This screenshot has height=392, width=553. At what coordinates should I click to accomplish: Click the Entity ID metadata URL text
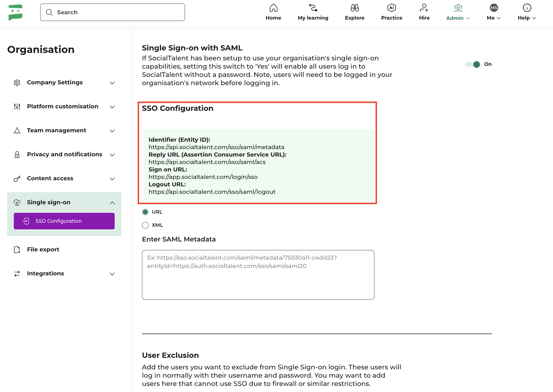(216, 147)
